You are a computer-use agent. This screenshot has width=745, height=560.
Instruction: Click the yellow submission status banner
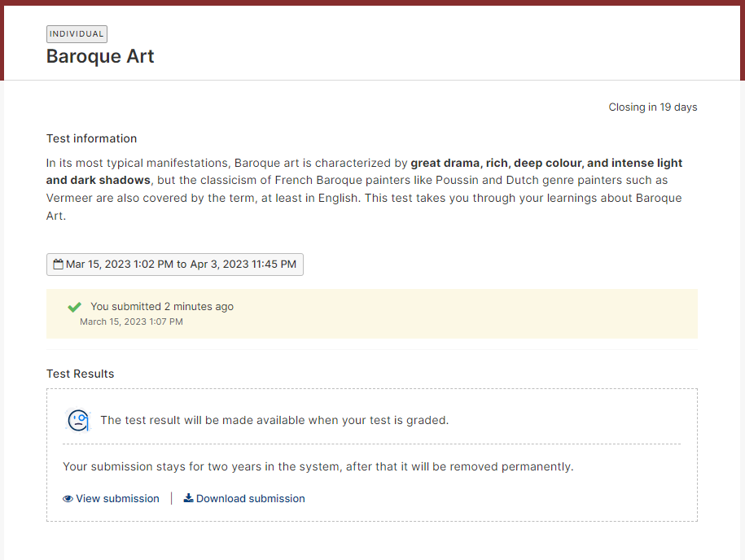pyautogui.click(x=372, y=313)
